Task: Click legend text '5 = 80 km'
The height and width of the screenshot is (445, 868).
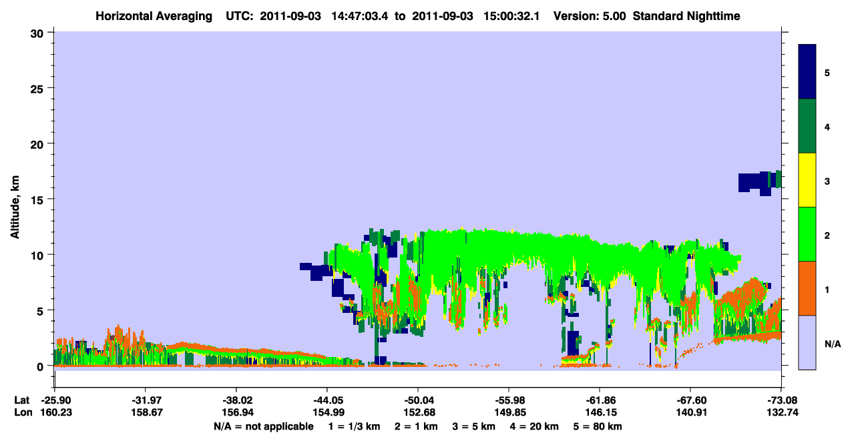Action: pyautogui.click(x=599, y=426)
